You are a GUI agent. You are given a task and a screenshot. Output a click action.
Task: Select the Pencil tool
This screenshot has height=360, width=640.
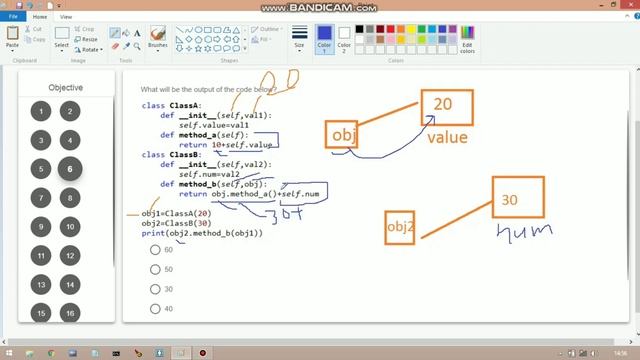pos(115,33)
